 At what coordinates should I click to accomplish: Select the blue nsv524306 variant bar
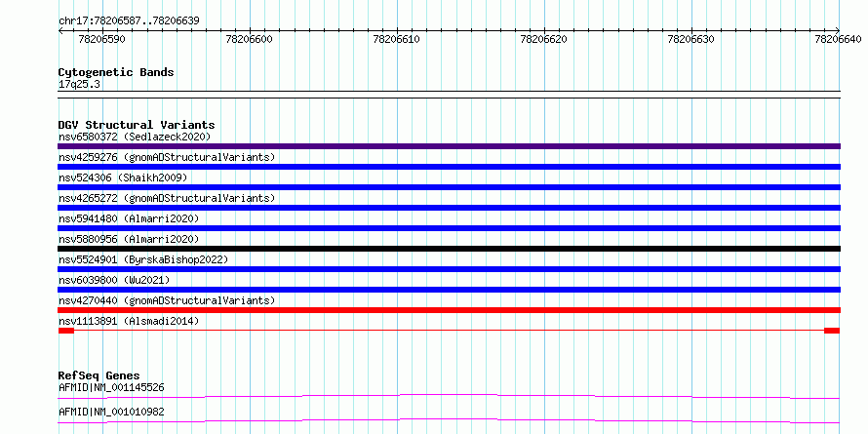tap(449, 187)
